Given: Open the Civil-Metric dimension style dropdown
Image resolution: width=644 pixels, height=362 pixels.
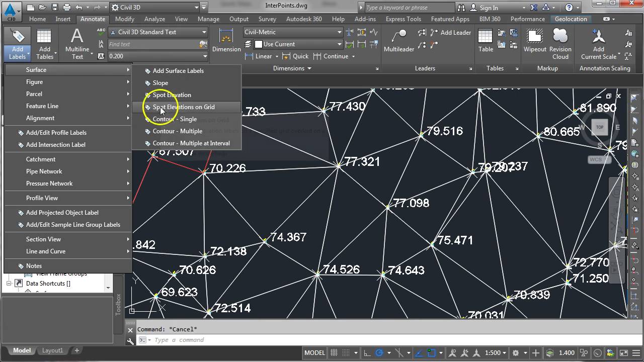Looking at the screenshot, I should point(293,32).
